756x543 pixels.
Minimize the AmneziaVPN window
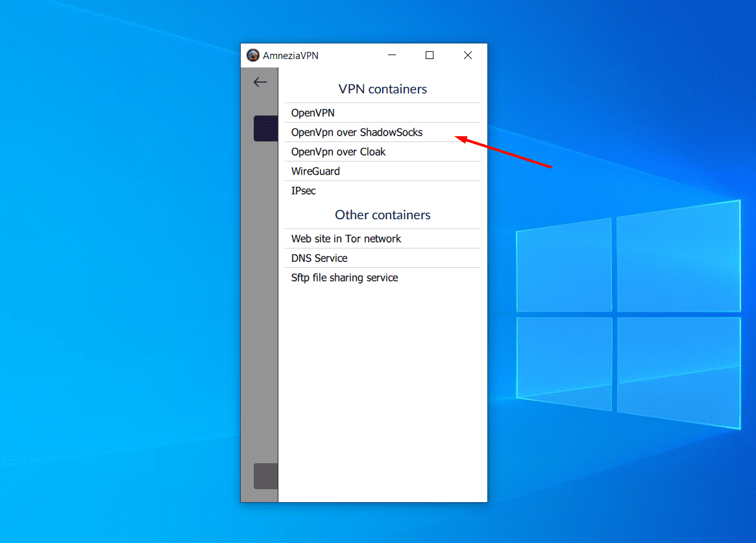click(x=392, y=56)
